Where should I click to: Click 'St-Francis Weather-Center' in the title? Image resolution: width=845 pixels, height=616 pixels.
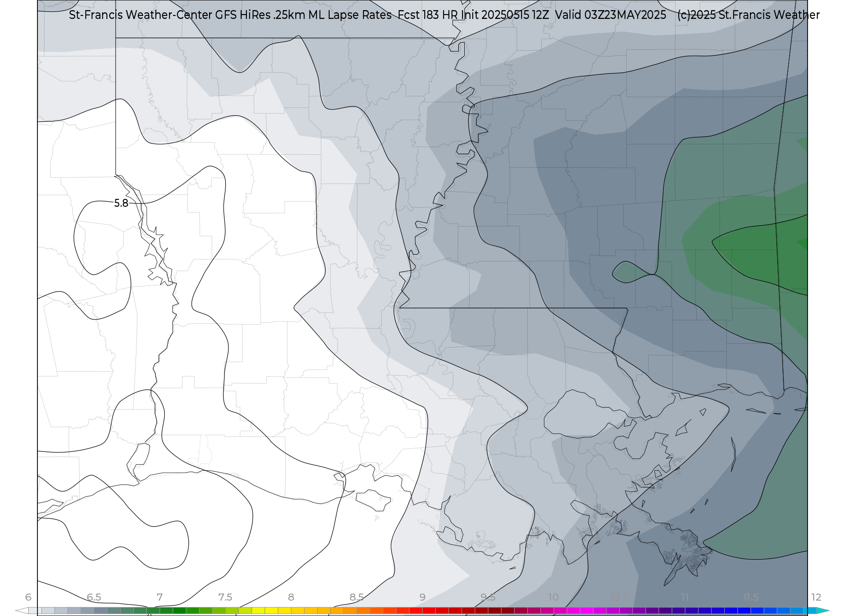(x=140, y=15)
